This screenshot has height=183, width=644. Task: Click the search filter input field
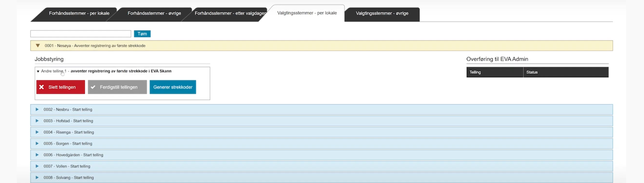coord(80,34)
